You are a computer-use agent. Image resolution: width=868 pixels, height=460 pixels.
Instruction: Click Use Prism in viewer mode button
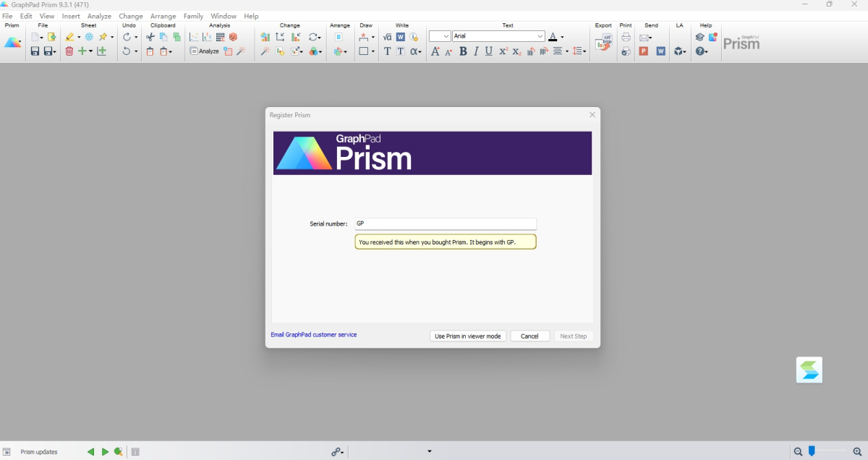(x=467, y=336)
